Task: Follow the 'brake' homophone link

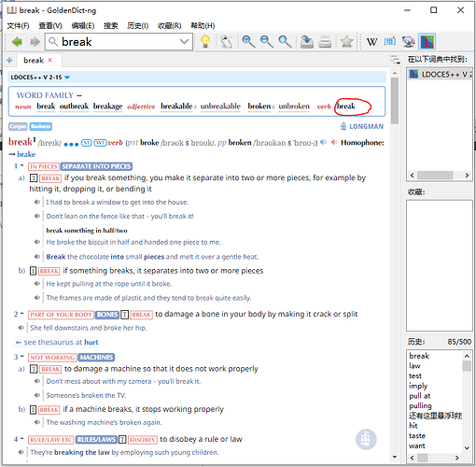Action: (x=26, y=154)
